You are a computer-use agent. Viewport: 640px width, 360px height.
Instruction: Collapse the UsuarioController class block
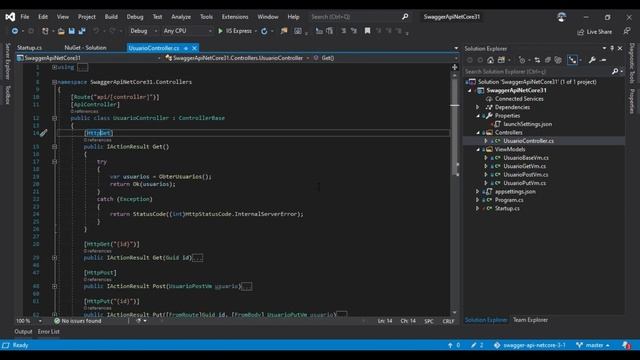coord(54,118)
